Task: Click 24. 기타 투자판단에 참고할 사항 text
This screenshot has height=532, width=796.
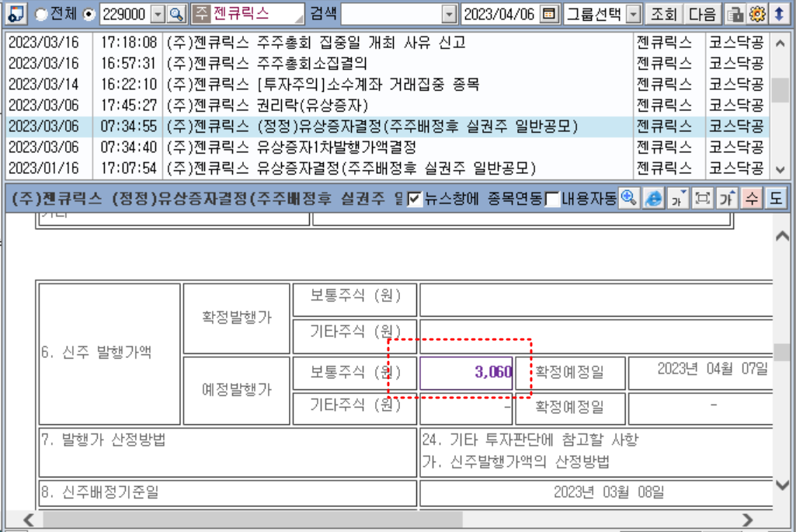Action: tap(530, 439)
